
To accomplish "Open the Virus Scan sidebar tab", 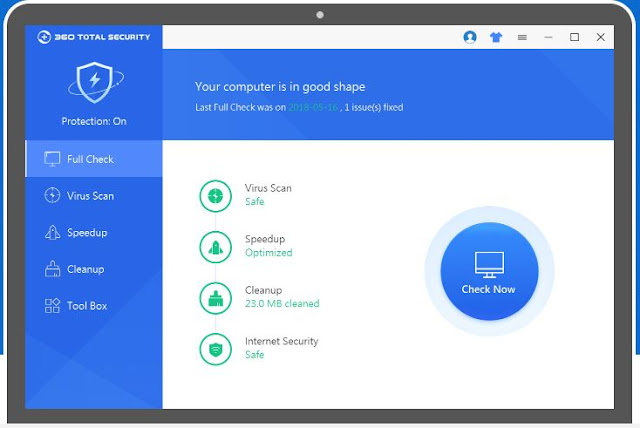I will 94,195.
